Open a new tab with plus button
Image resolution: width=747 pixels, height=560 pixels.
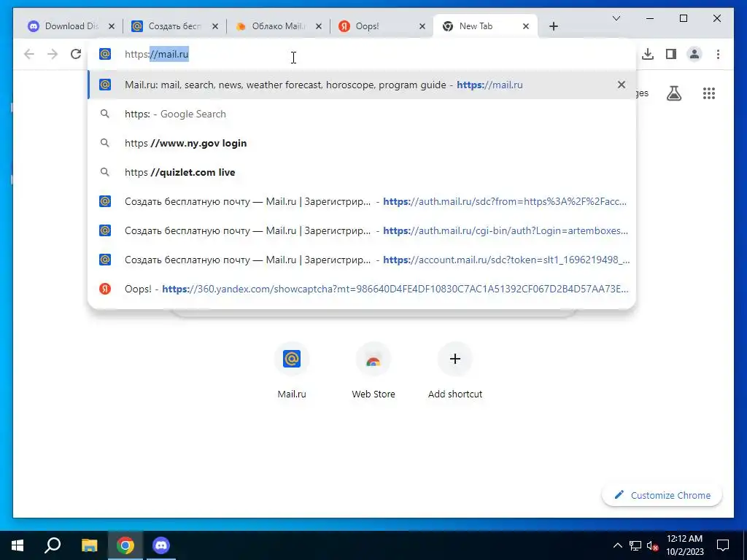(x=553, y=26)
